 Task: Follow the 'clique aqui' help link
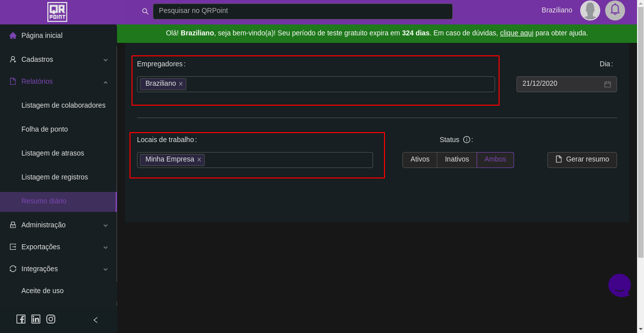tap(516, 33)
